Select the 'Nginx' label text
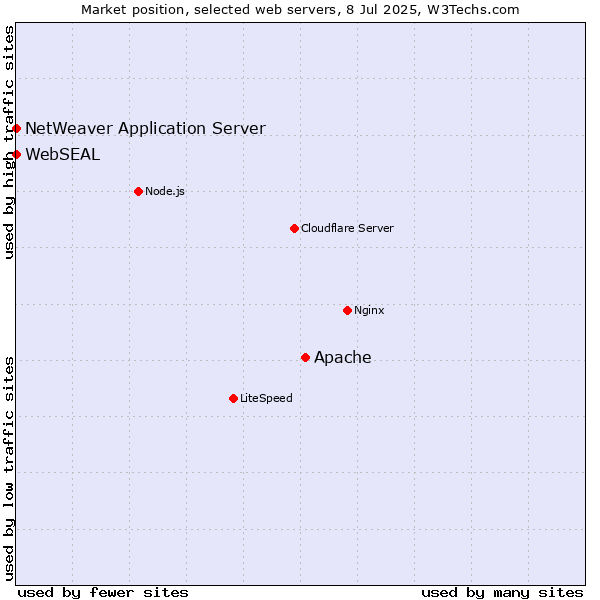 tap(369, 310)
